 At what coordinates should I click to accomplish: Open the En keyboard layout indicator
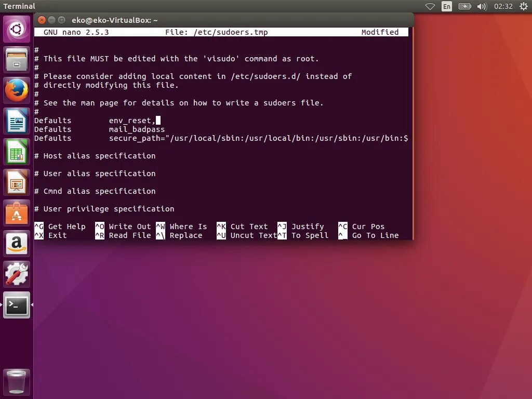click(x=447, y=6)
